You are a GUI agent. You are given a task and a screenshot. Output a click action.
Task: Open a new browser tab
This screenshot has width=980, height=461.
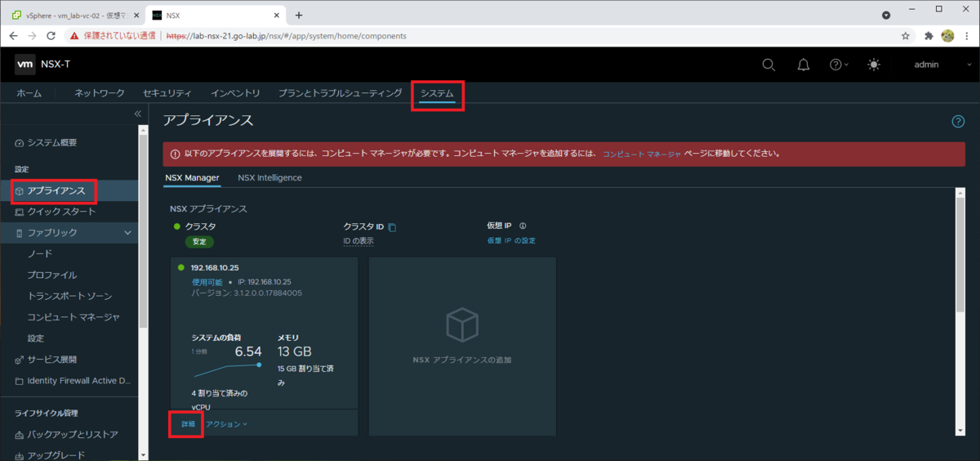[299, 16]
